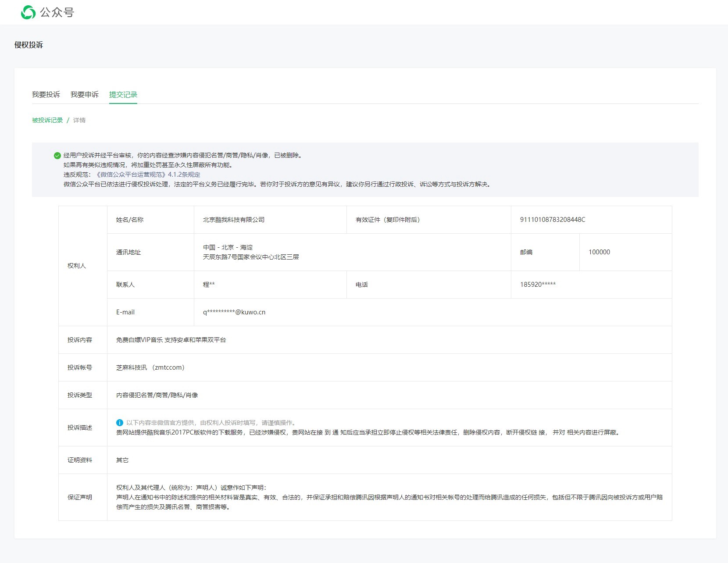Click the blue info icon in 投诉描述
The height and width of the screenshot is (563, 728).
point(119,423)
